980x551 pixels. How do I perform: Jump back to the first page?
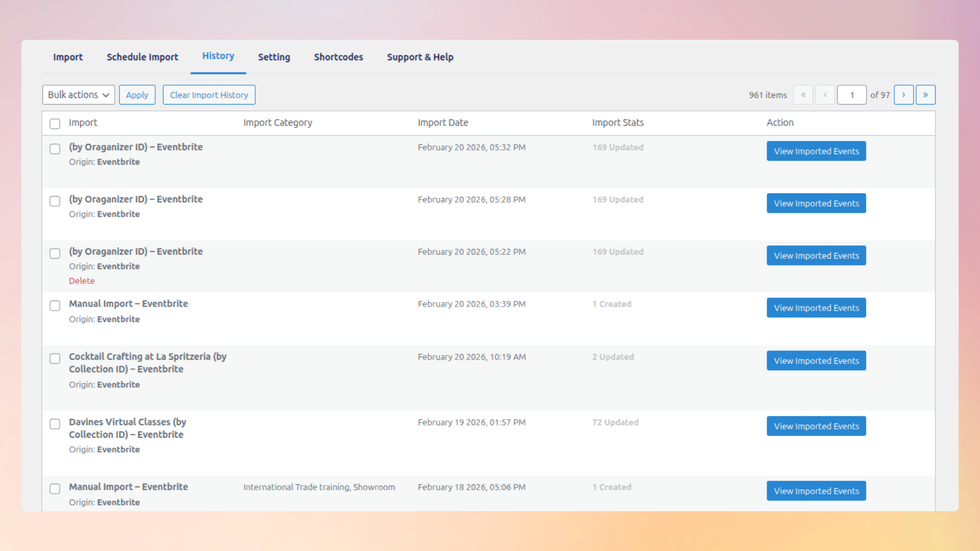[803, 94]
